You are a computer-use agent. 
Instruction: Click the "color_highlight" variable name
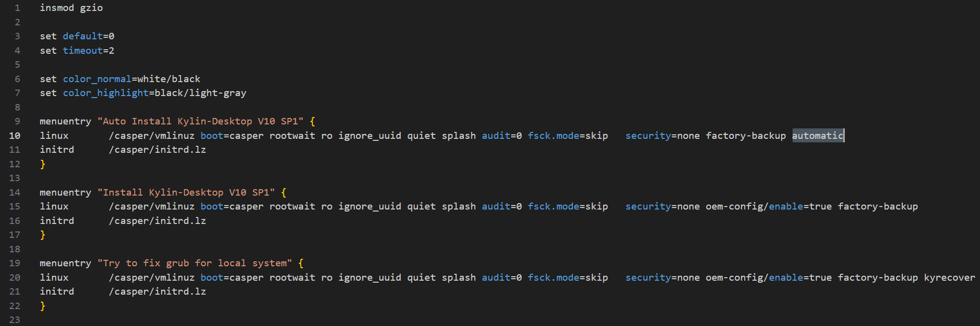(x=105, y=93)
